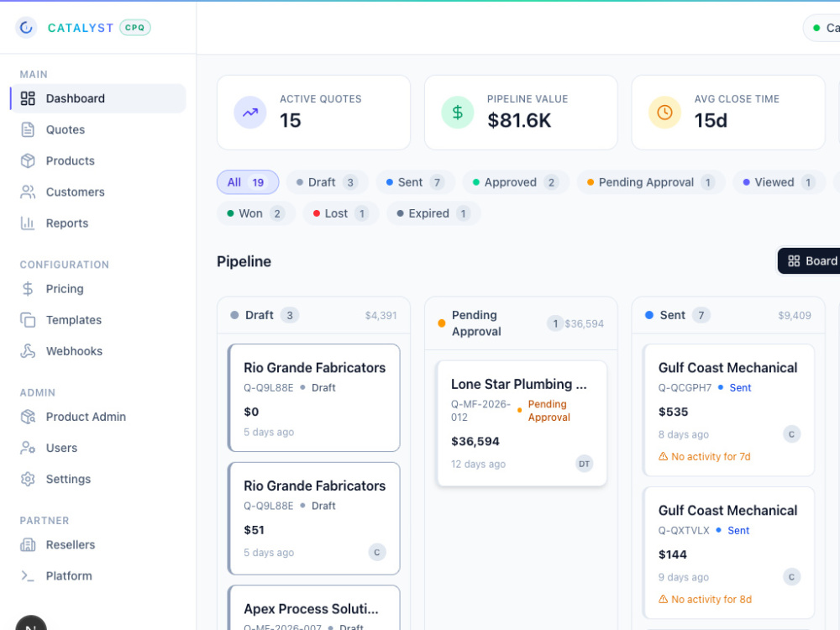
Task: Click the Pending Approval column header
Action: [x=522, y=323]
